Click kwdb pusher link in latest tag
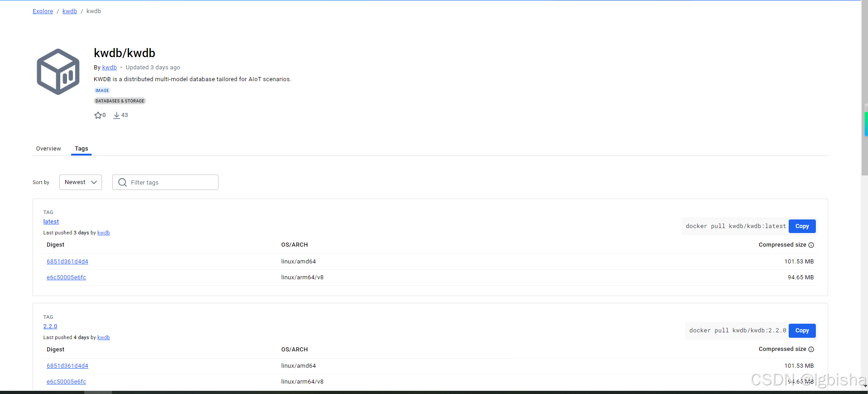The width and height of the screenshot is (868, 394). [x=104, y=233]
